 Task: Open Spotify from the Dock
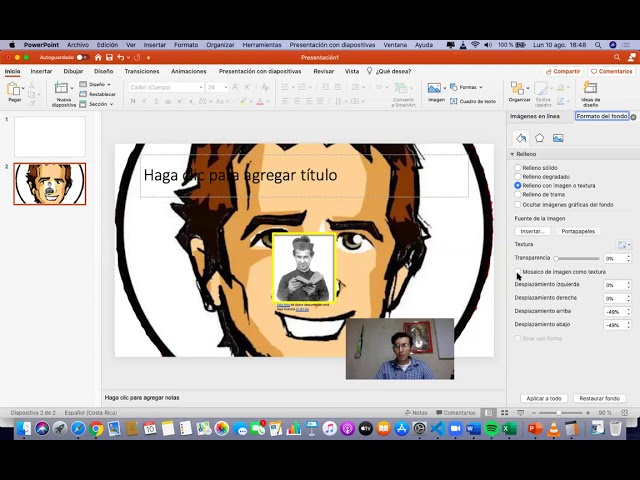point(491,429)
